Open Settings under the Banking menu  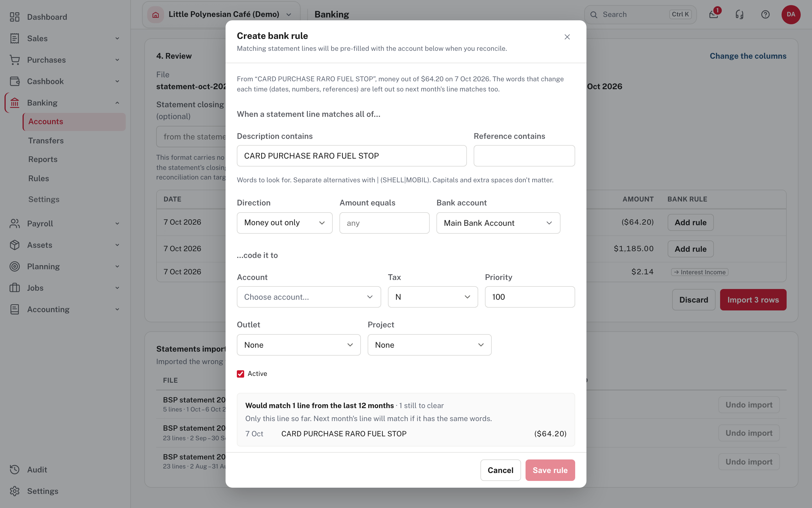[44, 199]
